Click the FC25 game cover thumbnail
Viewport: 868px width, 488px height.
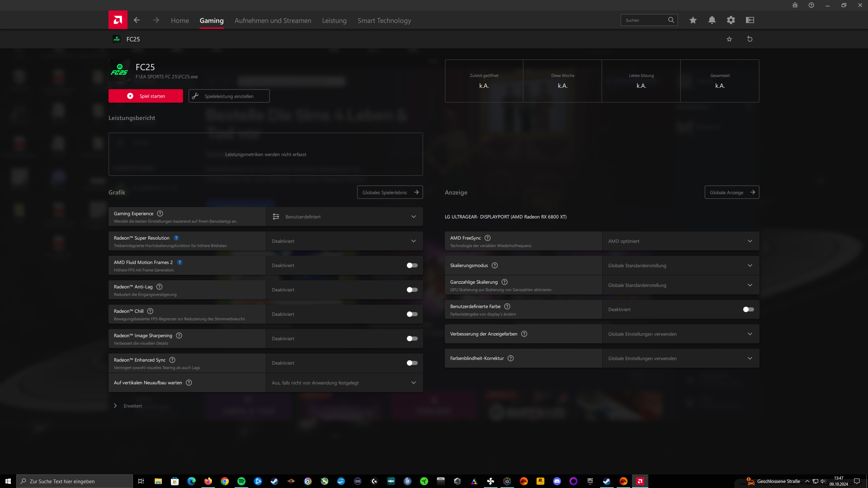coord(119,70)
